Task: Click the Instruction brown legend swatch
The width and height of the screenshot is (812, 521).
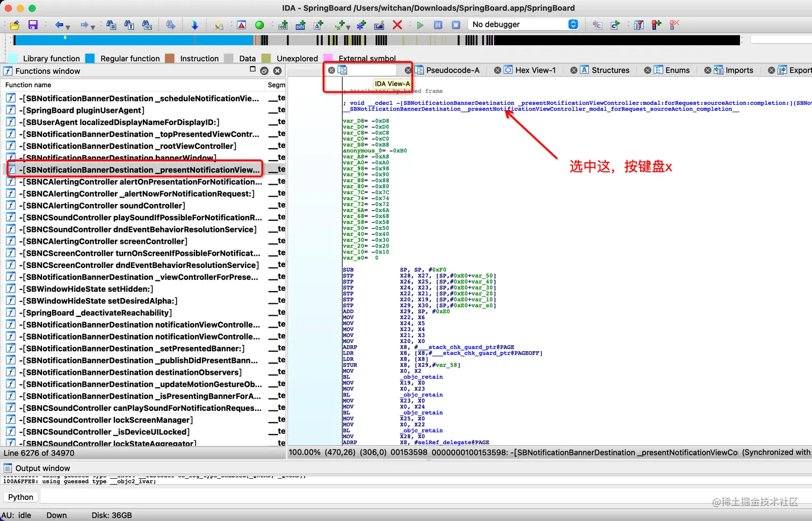Action: point(170,59)
